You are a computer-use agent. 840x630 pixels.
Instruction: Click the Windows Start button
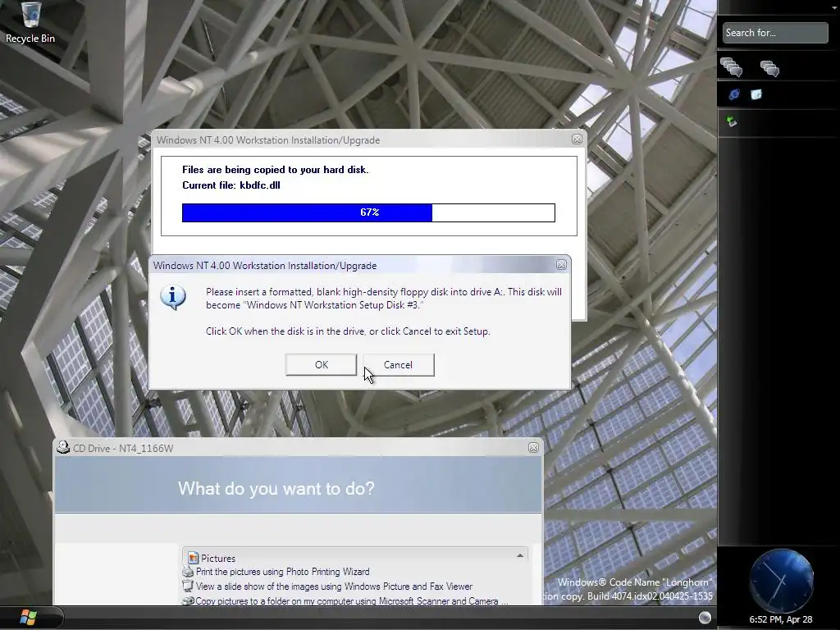click(27, 618)
